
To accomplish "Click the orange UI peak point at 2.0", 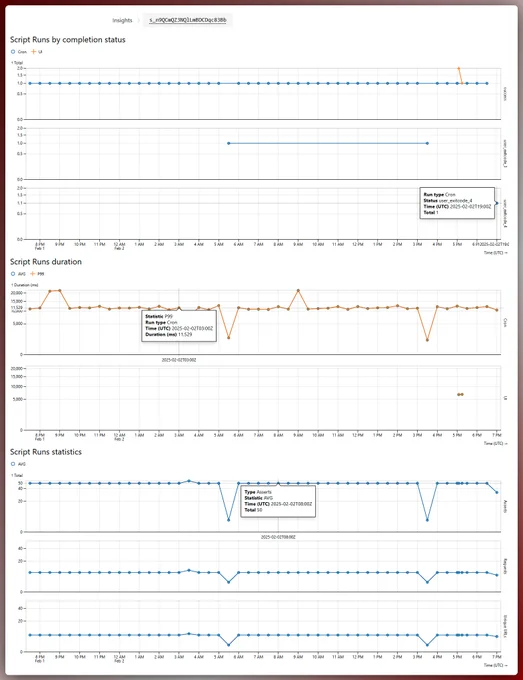I will coord(458,68).
